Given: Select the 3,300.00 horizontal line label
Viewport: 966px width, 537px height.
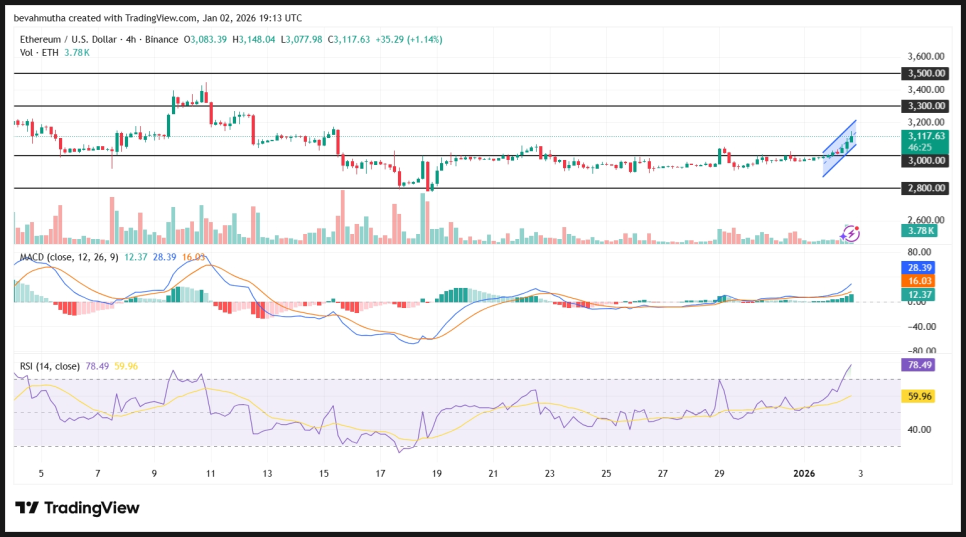Looking at the screenshot, I should [x=925, y=105].
